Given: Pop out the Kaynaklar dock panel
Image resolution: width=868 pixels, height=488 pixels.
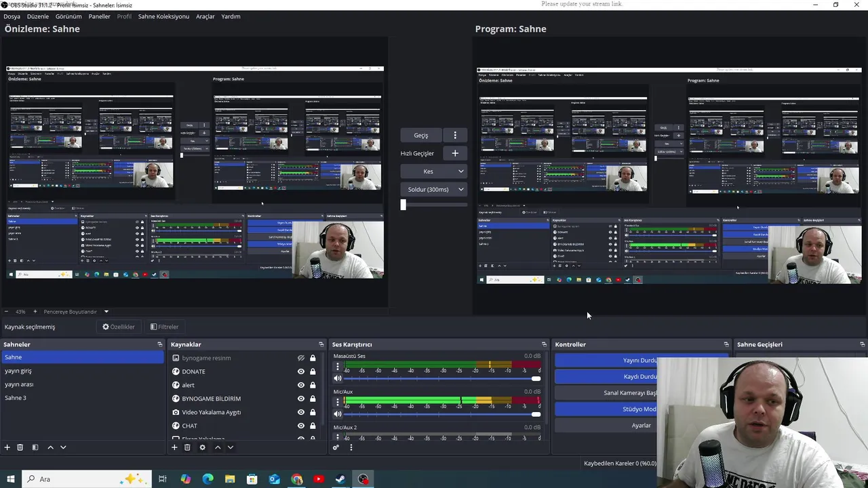Looking at the screenshot, I should 321,344.
